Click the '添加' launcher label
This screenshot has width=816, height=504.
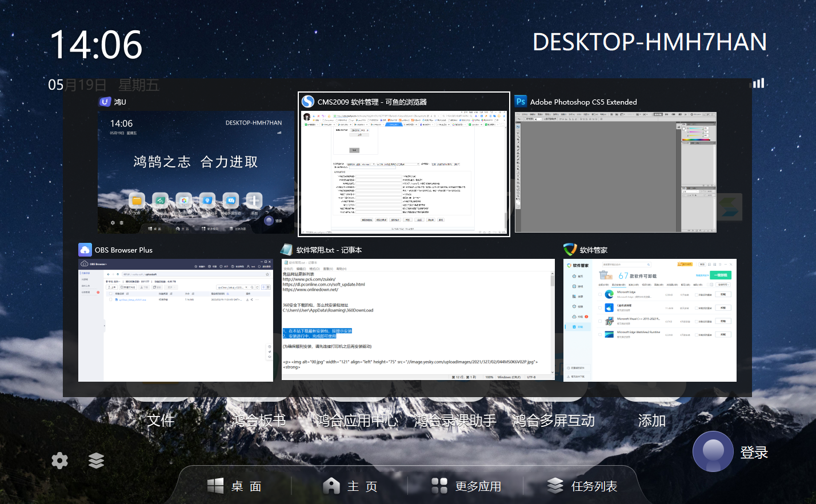(652, 421)
